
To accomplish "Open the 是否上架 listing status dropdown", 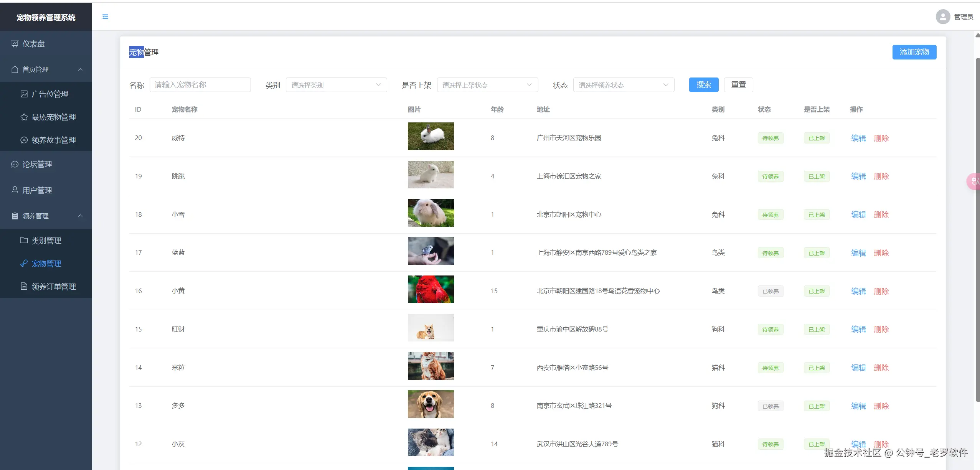I will click(x=487, y=85).
